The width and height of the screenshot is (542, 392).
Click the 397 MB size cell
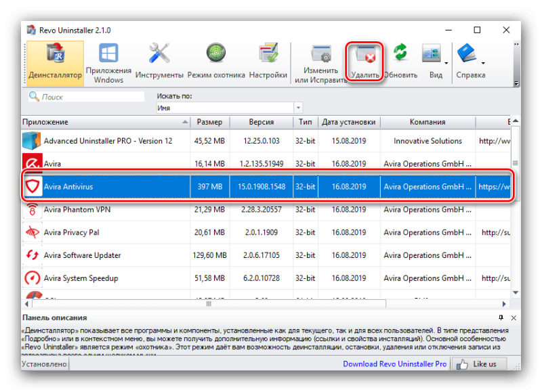[210, 187]
